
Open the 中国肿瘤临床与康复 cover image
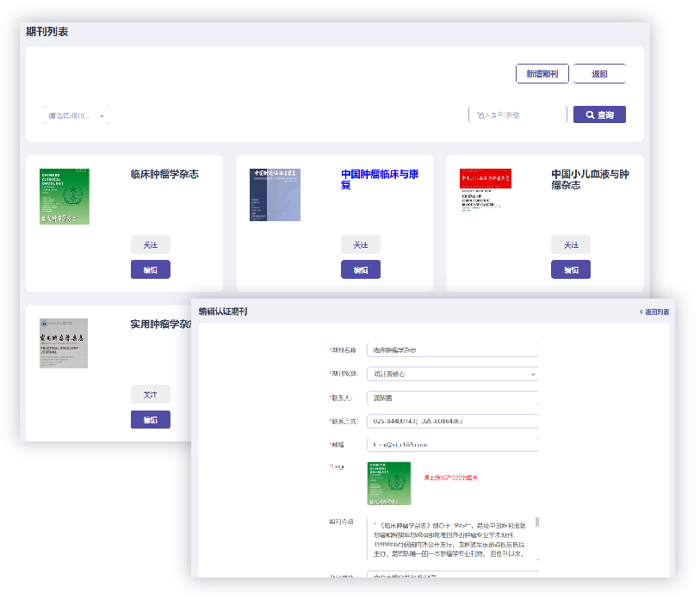coord(275,194)
